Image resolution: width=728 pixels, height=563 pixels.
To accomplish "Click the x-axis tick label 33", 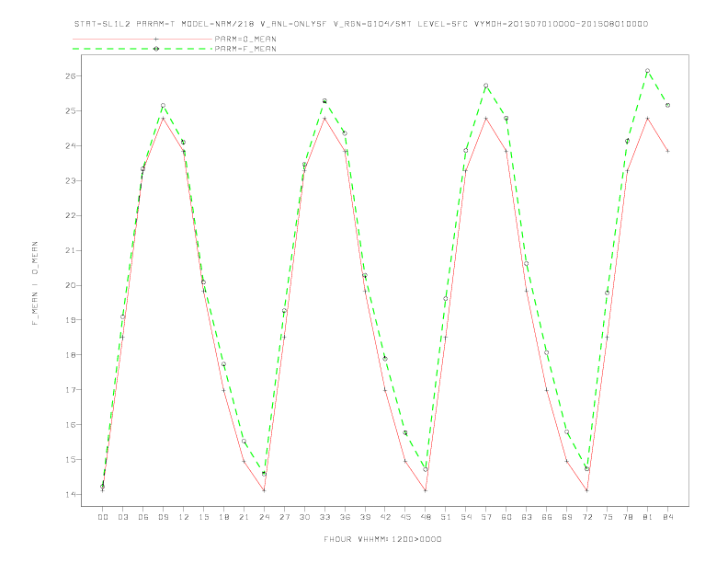I will tap(324, 517).
